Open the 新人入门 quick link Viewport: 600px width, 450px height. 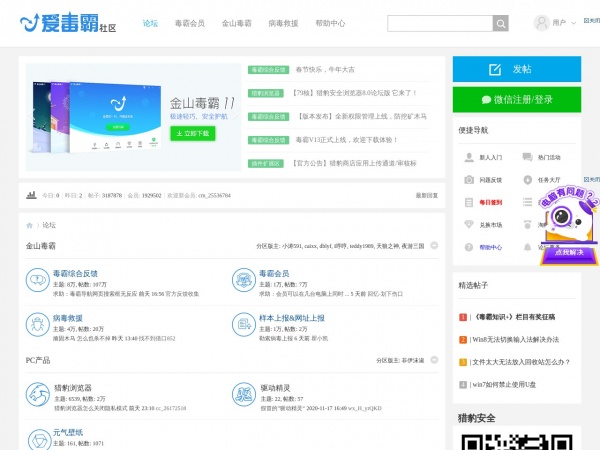coord(491,157)
